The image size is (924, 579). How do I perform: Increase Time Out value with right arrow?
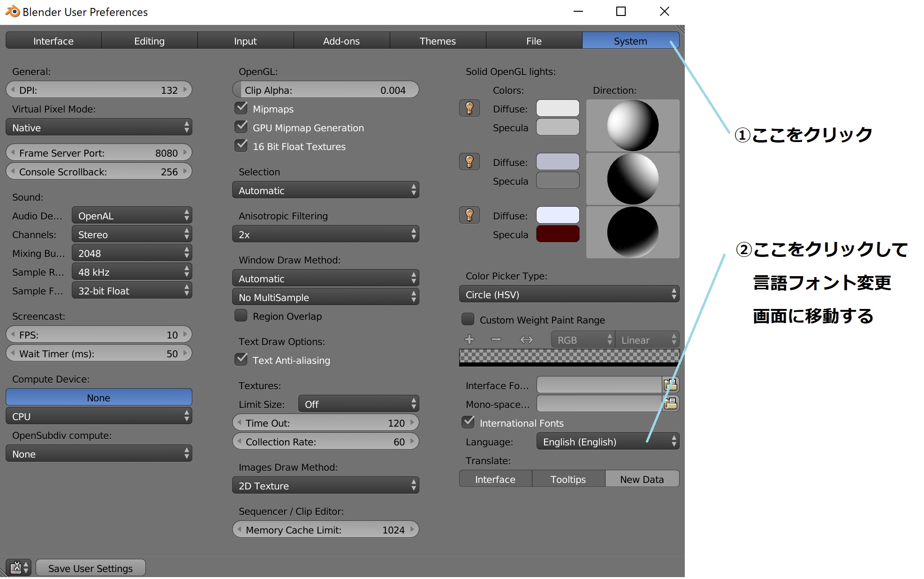coord(412,422)
